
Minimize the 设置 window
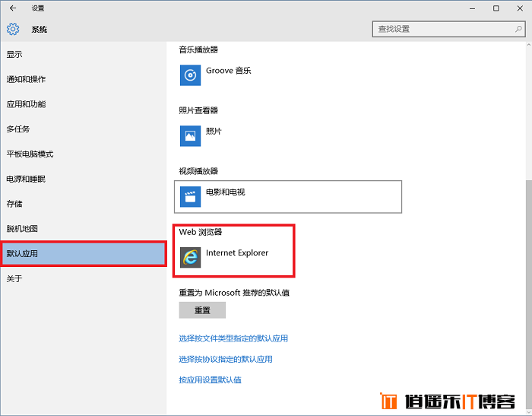[x=472, y=8]
